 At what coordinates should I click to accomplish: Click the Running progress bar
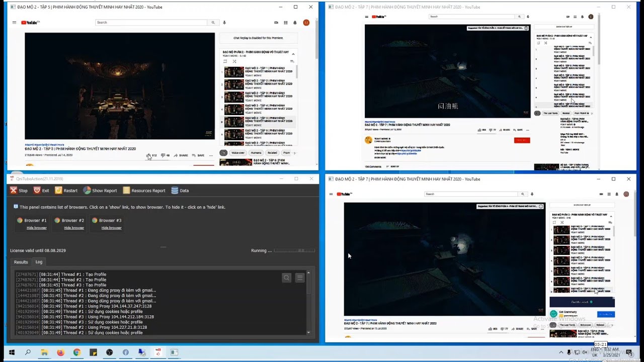tap(294, 250)
